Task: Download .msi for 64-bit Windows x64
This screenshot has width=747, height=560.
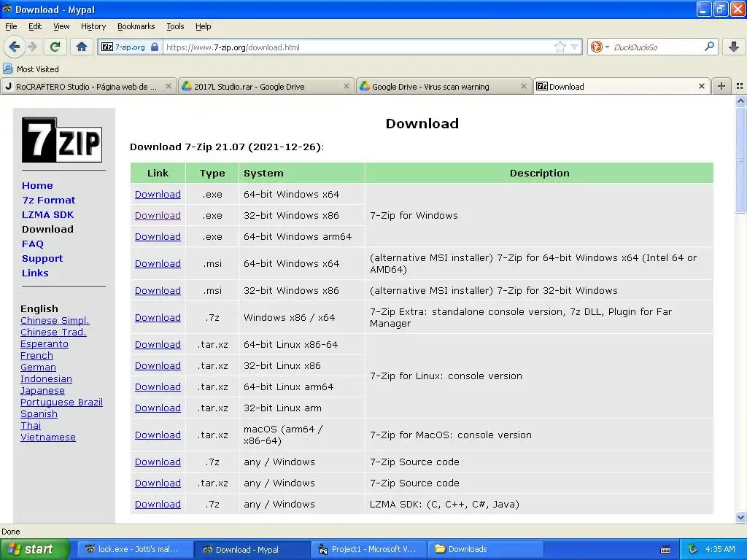Action: coord(158,263)
